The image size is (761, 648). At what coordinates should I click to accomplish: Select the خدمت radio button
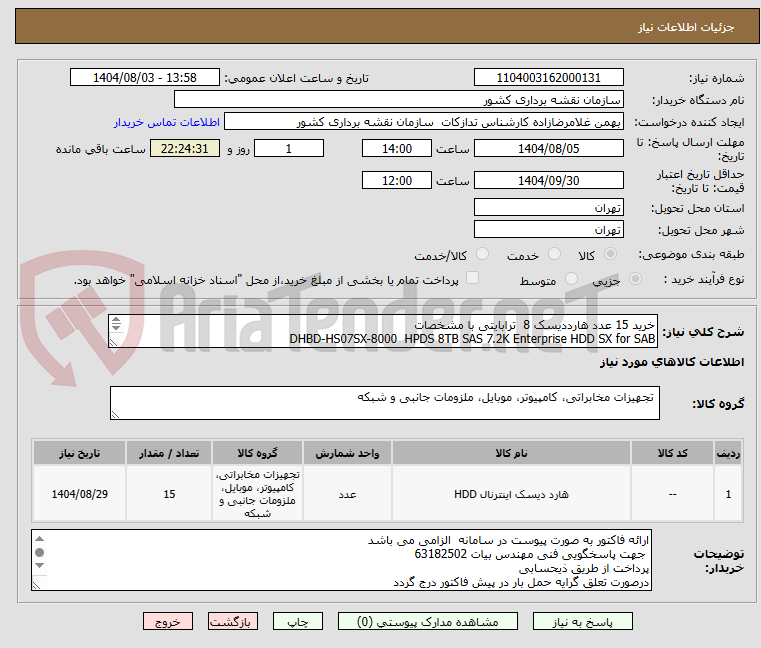click(554, 254)
